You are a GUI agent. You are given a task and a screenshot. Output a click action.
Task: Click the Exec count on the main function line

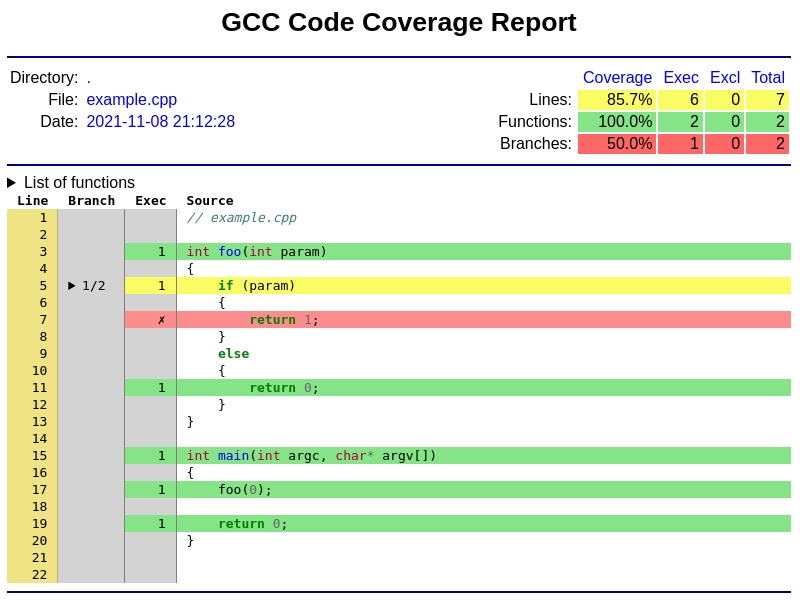(x=162, y=455)
